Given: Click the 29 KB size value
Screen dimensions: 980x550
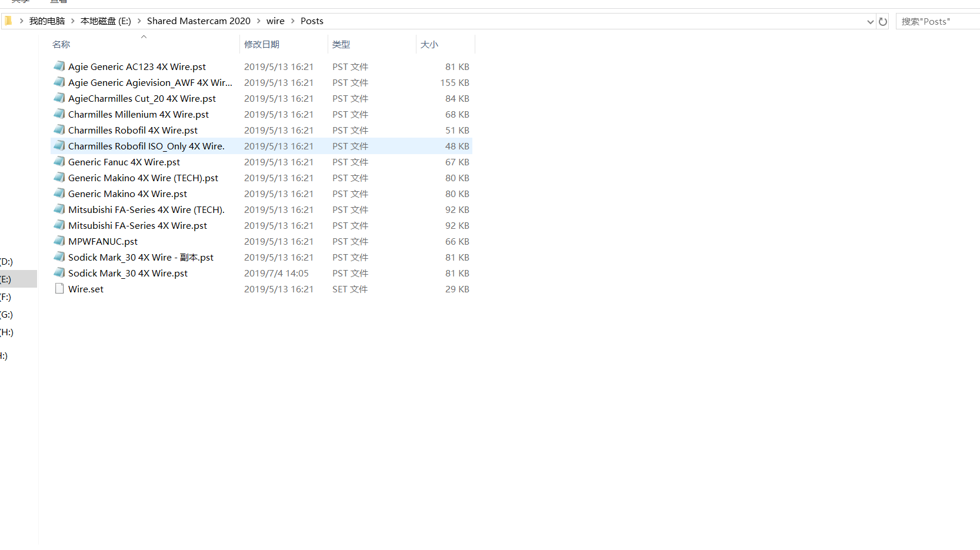Looking at the screenshot, I should pos(457,289).
